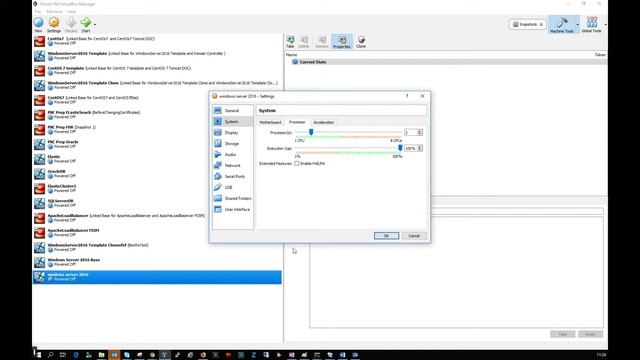Switch to the Processor tab
640x360 pixels.
pos(297,122)
